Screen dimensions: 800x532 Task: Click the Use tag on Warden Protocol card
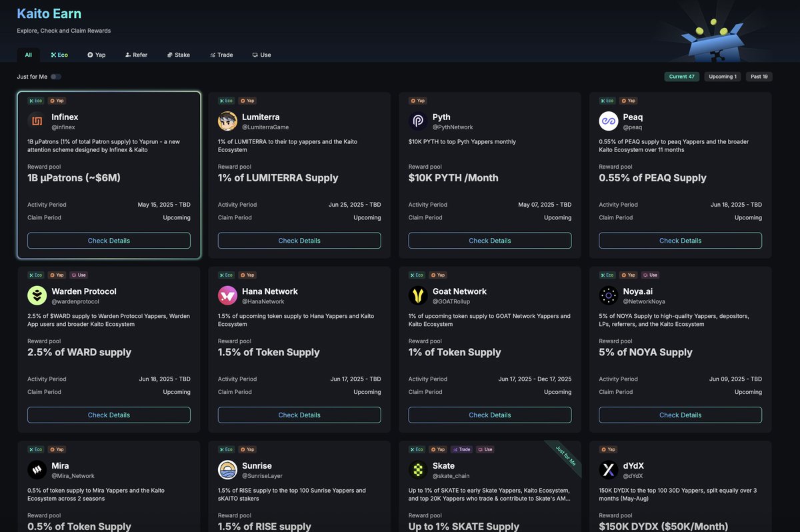point(78,275)
